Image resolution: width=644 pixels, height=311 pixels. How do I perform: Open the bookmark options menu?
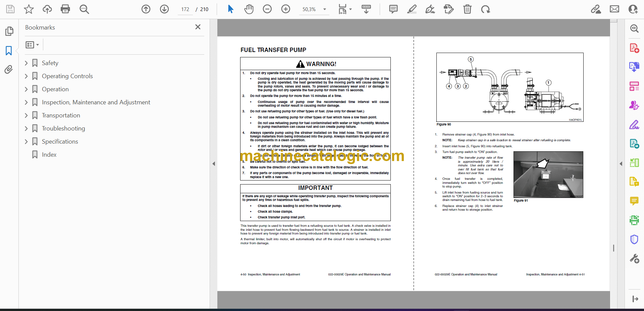click(32, 45)
